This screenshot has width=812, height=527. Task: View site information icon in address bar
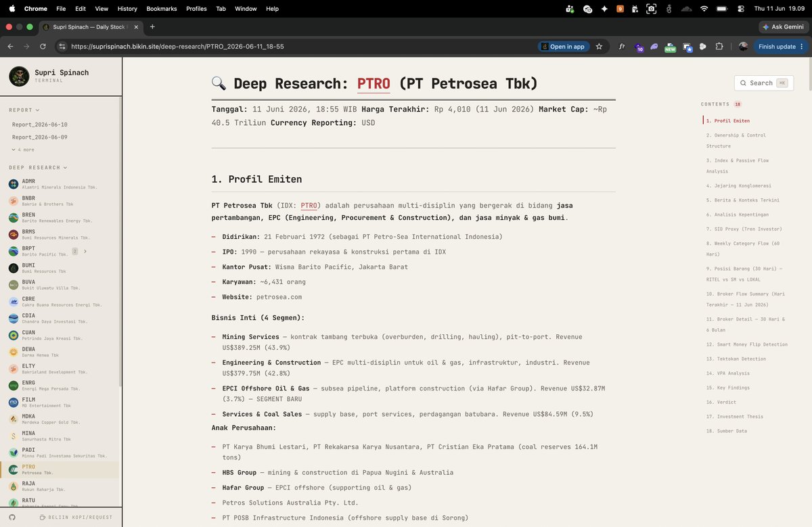coord(62,47)
